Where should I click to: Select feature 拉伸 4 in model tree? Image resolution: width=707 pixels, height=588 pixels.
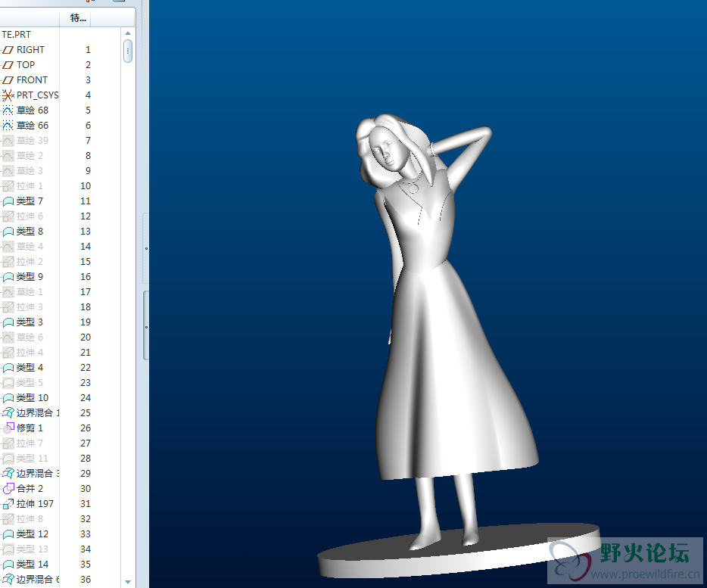click(x=30, y=352)
